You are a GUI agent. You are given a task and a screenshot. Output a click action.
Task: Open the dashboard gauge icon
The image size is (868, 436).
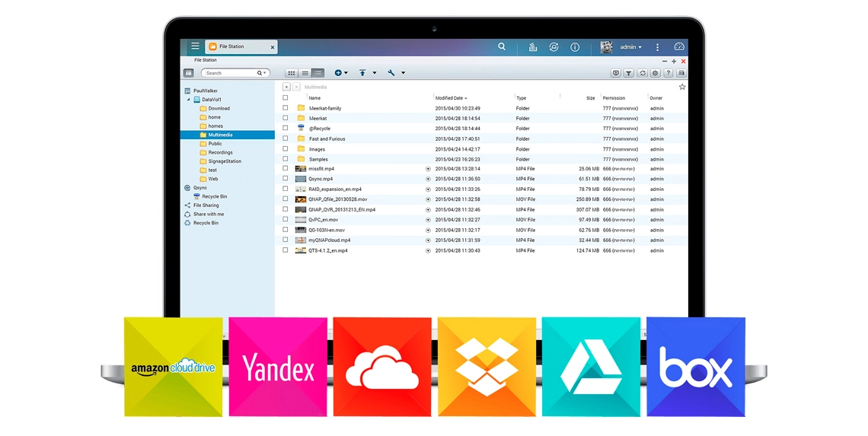point(679,47)
